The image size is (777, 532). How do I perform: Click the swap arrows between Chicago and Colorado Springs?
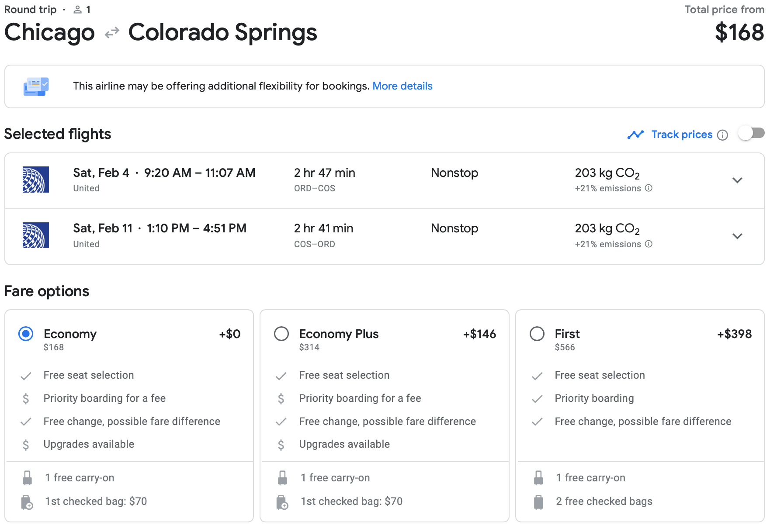(x=112, y=32)
